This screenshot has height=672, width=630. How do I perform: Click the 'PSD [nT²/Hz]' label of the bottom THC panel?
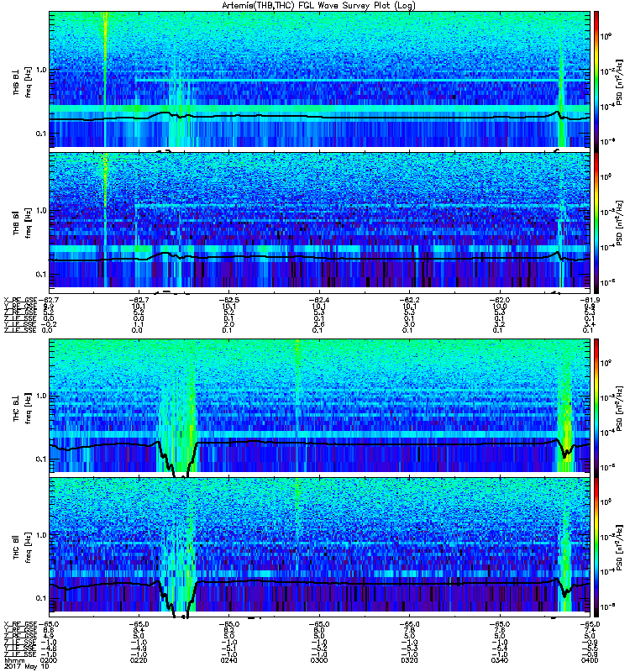click(x=620, y=548)
